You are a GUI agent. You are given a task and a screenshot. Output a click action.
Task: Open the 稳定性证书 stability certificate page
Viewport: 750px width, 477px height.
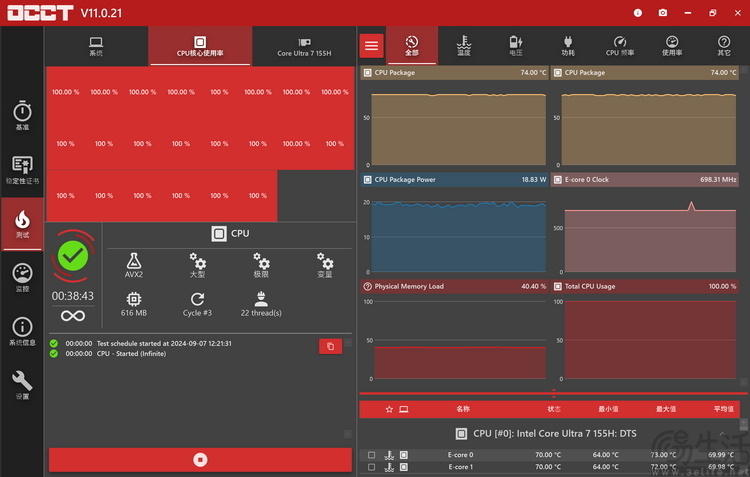22,170
